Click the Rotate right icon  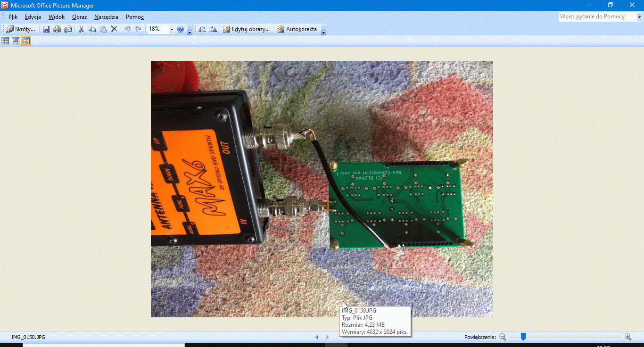pos(213,29)
